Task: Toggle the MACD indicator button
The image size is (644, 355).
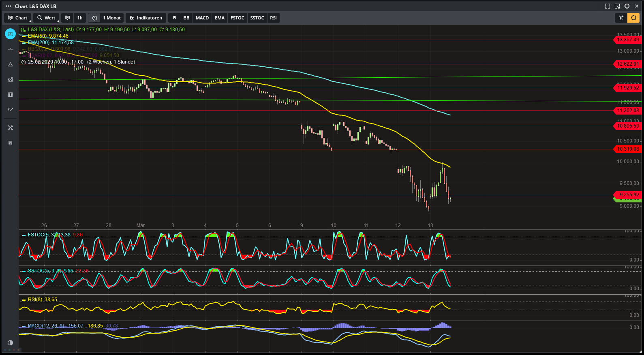Action: coord(202,18)
